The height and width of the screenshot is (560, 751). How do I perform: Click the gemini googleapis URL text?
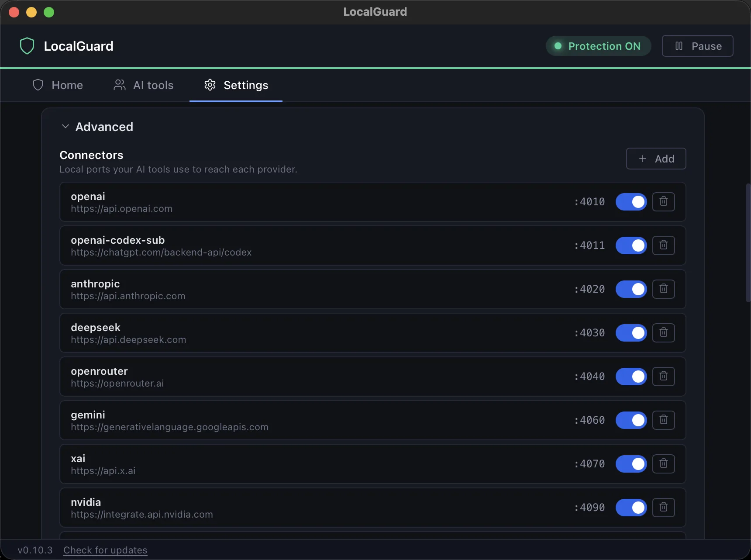[x=169, y=427]
